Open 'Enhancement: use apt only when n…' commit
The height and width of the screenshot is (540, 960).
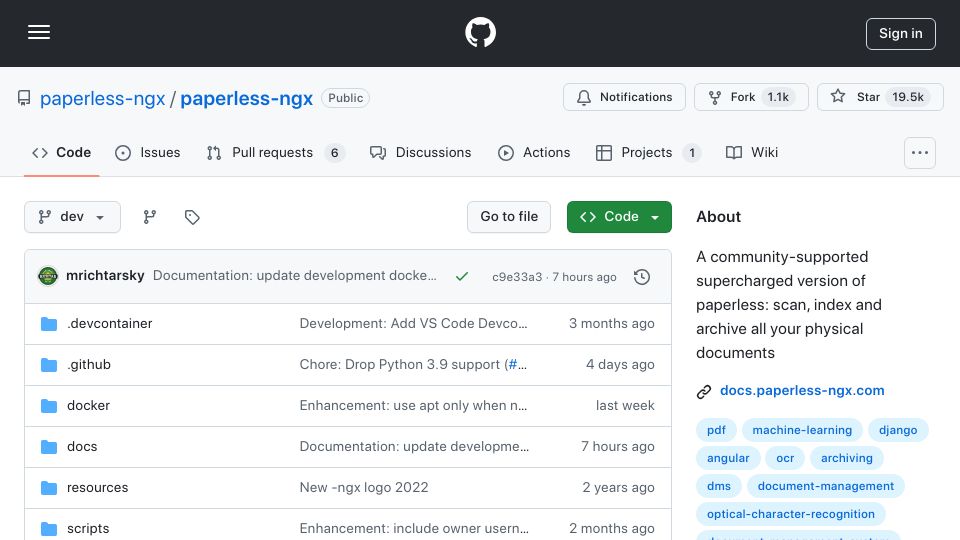pos(413,405)
